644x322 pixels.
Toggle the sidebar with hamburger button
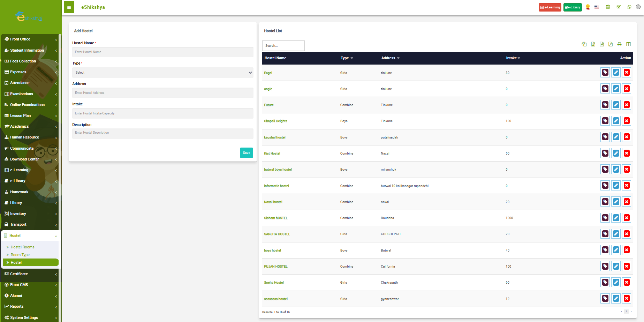click(69, 7)
